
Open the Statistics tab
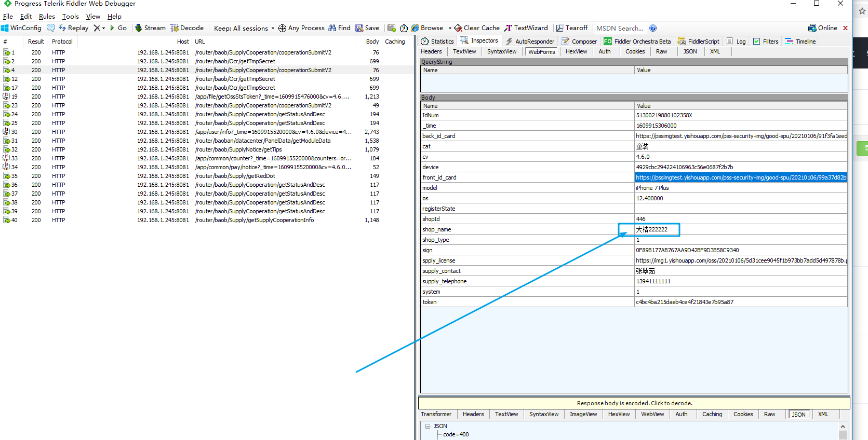tap(437, 41)
